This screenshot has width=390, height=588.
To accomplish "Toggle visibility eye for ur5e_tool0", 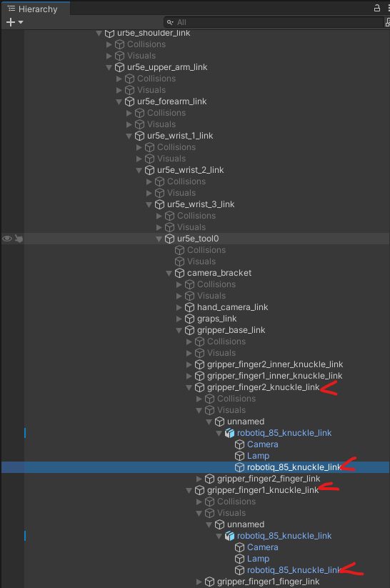I will tap(7, 239).
